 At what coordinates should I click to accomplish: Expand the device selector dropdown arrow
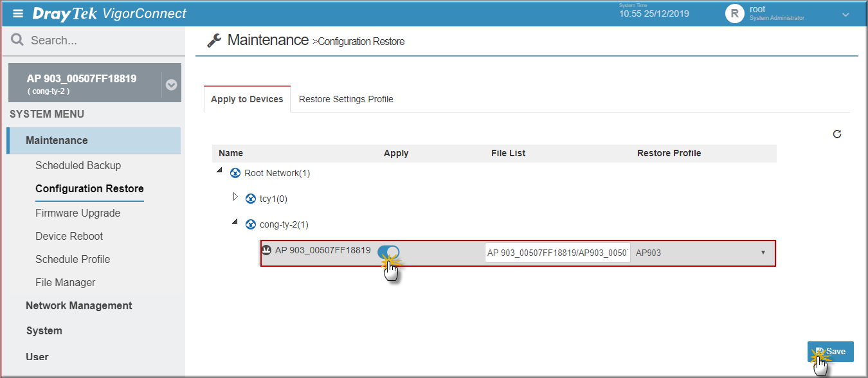point(171,84)
